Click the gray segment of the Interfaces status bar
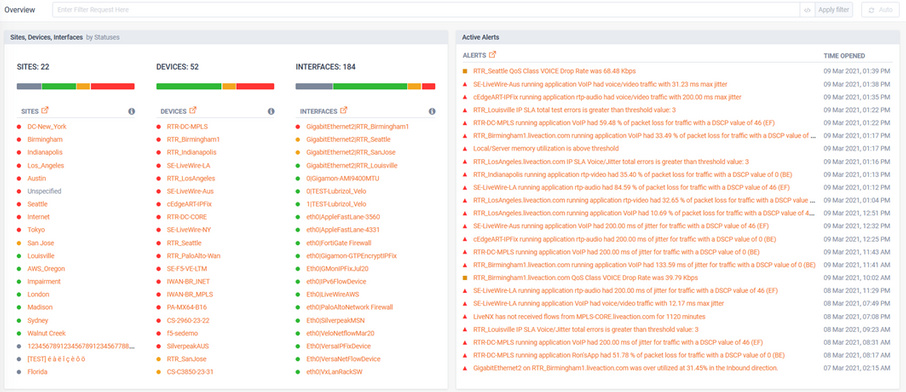906x392 pixels. point(314,86)
